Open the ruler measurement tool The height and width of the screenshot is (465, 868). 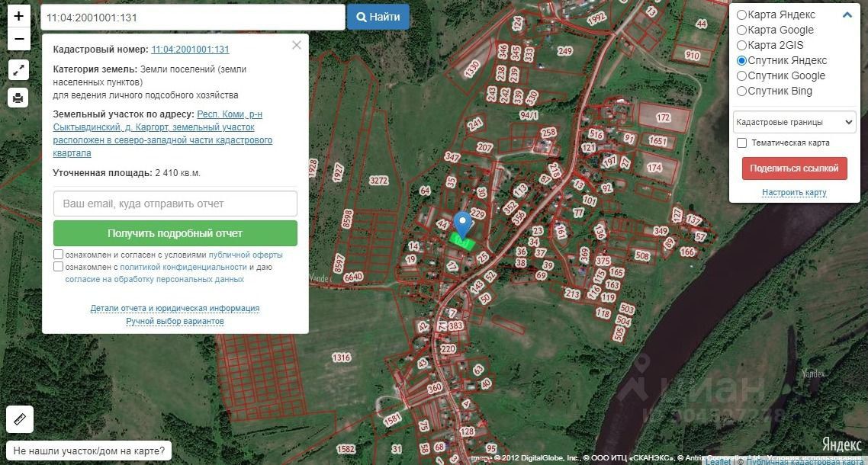pyautogui.click(x=20, y=419)
